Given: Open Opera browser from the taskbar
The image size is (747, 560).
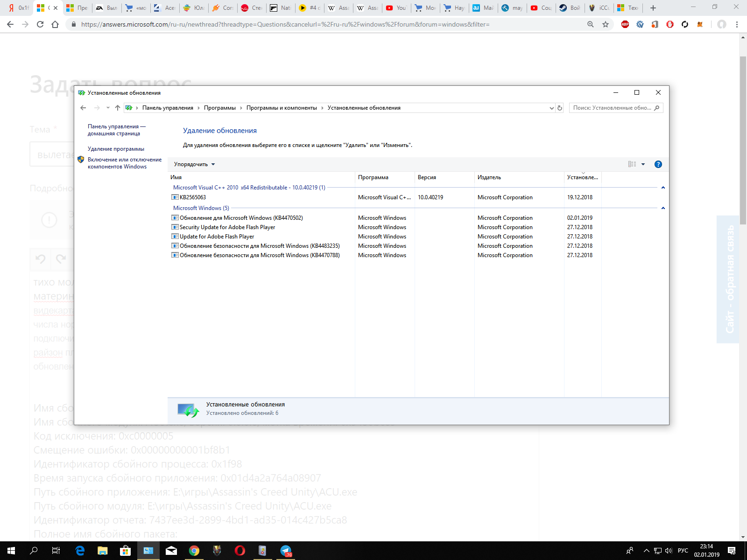Looking at the screenshot, I should pyautogui.click(x=240, y=551).
